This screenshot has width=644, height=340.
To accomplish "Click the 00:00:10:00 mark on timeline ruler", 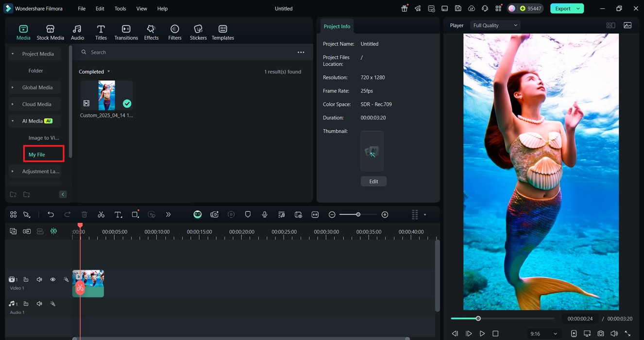I will click(157, 233).
